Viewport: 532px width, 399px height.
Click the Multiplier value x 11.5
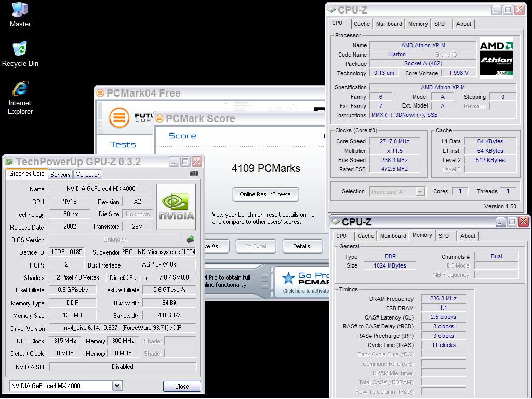[x=394, y=151]
